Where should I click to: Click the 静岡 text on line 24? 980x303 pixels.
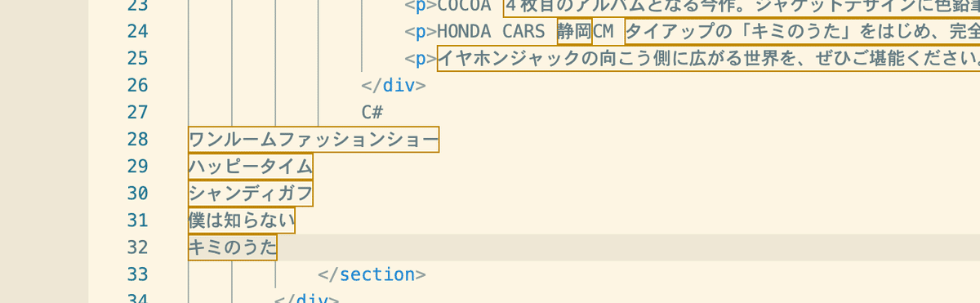(575, 32)
